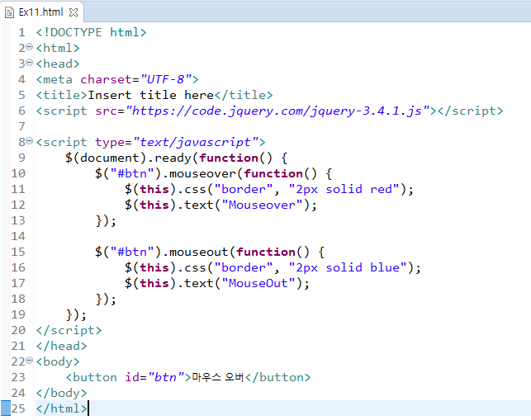Click the empty line 7 in editor
The image size is (531, 420).
click(x=282, y=126)
